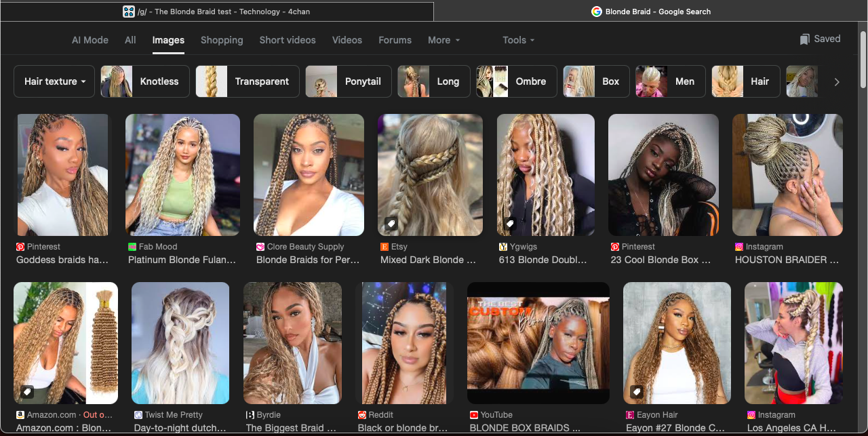Click the Etsy site favicon
The height and width of the screenshot is (436, 868).
384,247
